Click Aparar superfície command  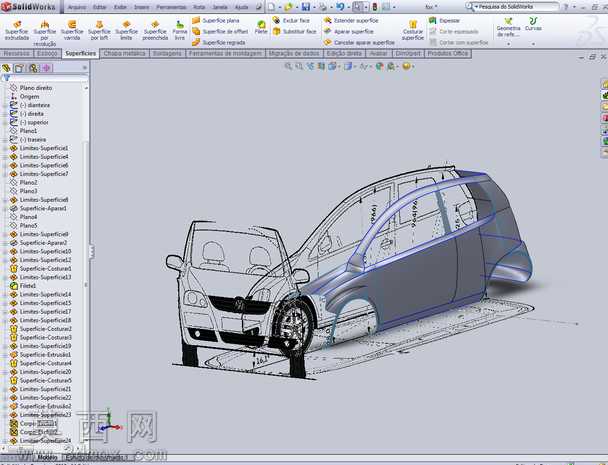349,31
